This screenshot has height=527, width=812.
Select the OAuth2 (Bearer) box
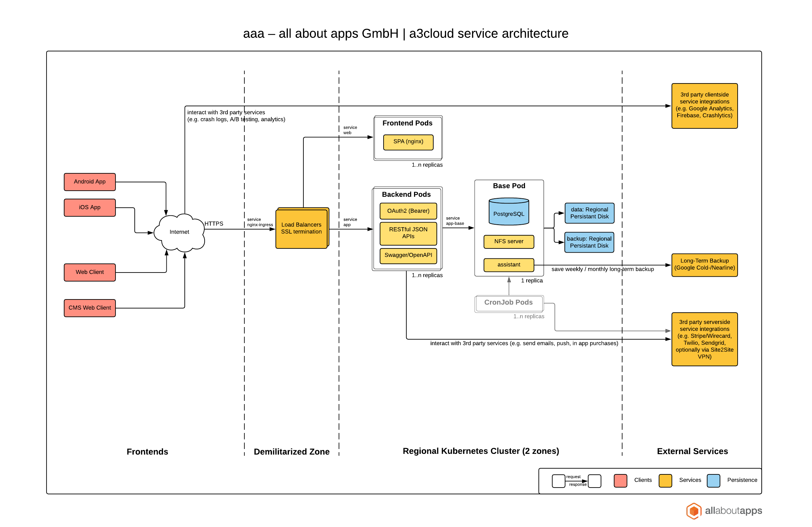click(408, 211)
